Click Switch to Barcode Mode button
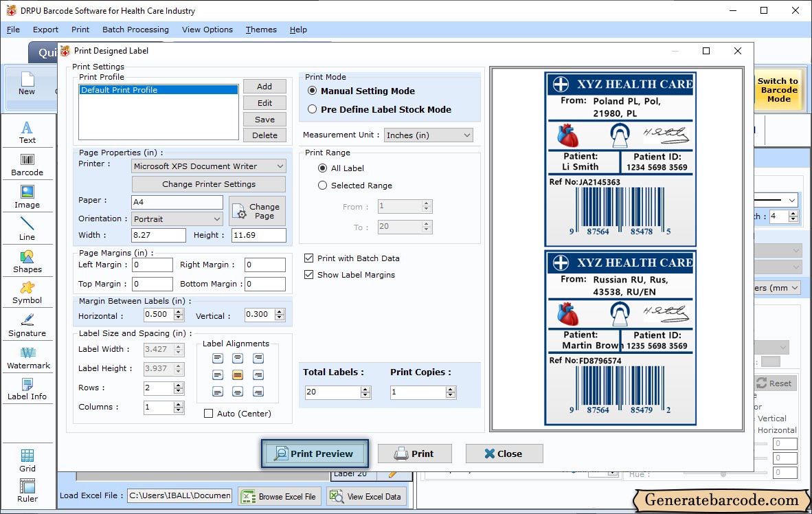The height and width of the screenshot is (514, 812). tap(778, 90)
